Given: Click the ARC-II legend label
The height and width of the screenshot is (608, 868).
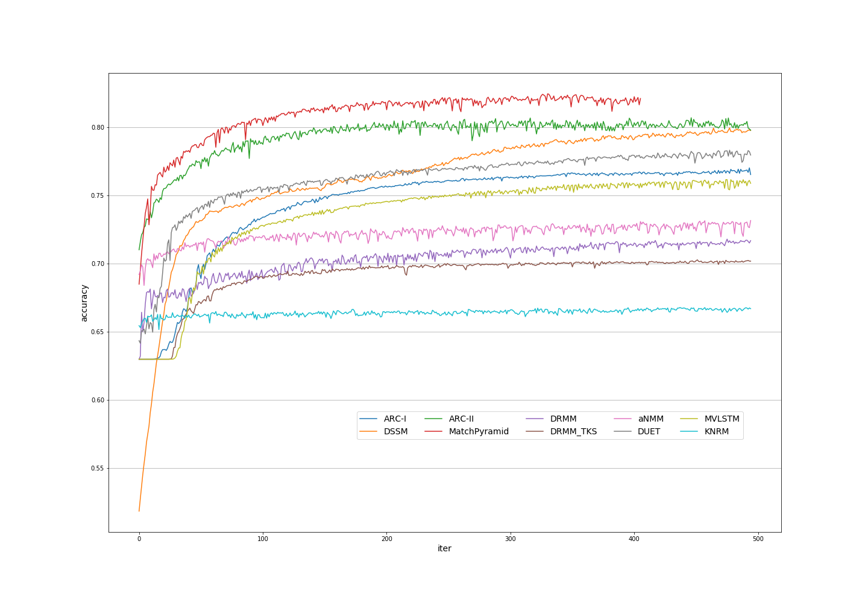Looking at the screenshot, I should [461, 419].
